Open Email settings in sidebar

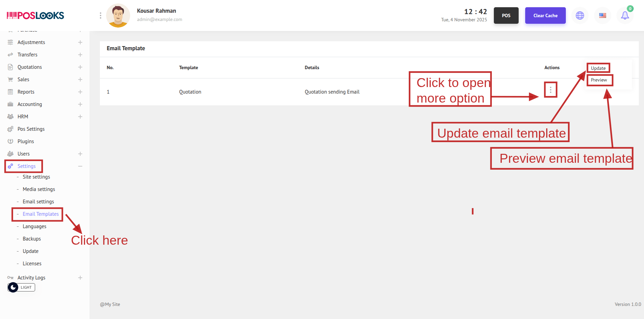[38, 202]
